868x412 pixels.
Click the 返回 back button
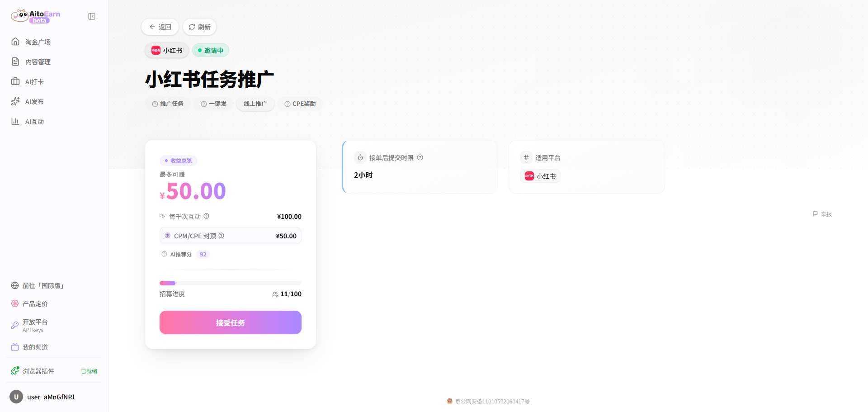[160, 27]
